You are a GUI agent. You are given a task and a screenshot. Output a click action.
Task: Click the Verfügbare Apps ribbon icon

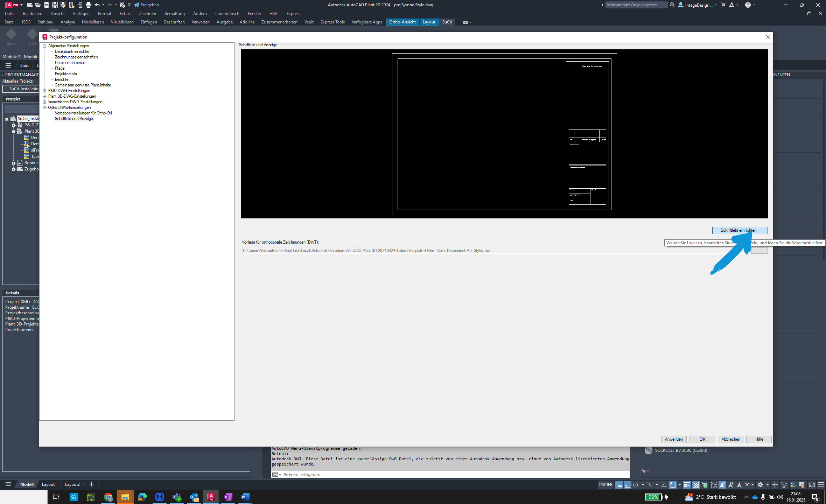click(x=367, y=22)
